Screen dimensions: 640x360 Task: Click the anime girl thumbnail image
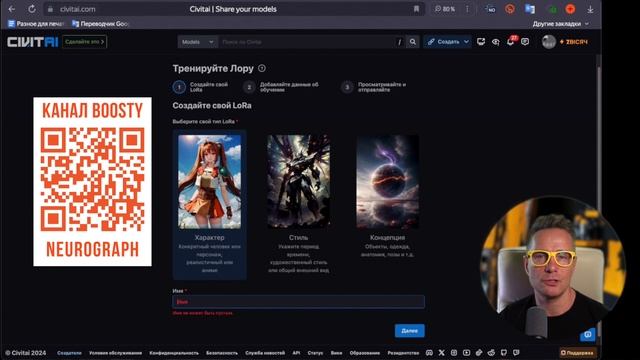tap(209, 182)
